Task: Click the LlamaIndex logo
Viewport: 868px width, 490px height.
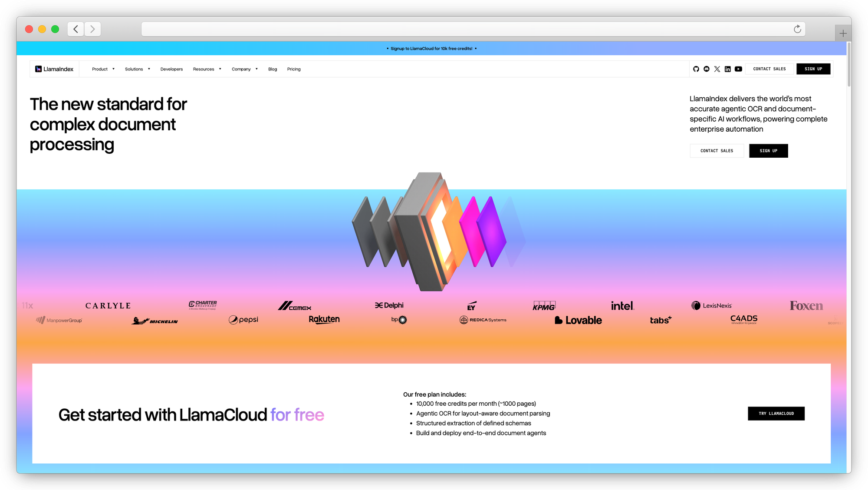Action: (55, 69)
